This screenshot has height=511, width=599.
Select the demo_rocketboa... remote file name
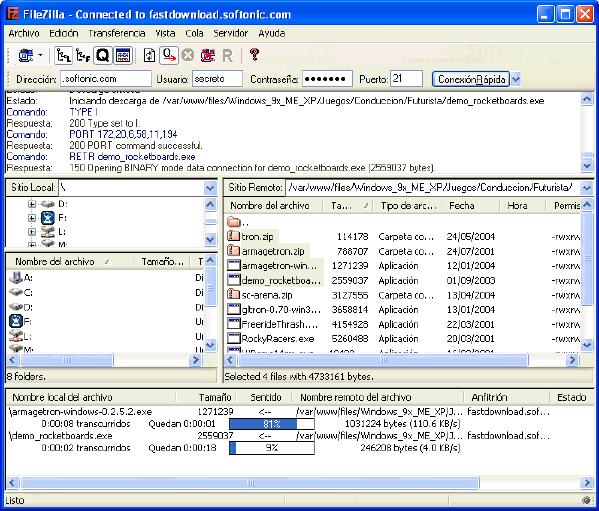pos(281,280)
